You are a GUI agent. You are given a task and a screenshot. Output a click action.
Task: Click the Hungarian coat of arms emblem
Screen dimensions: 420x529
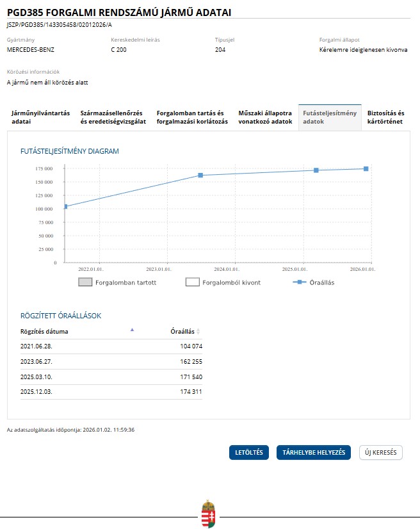pyautogui.click(x=209, y=514)
